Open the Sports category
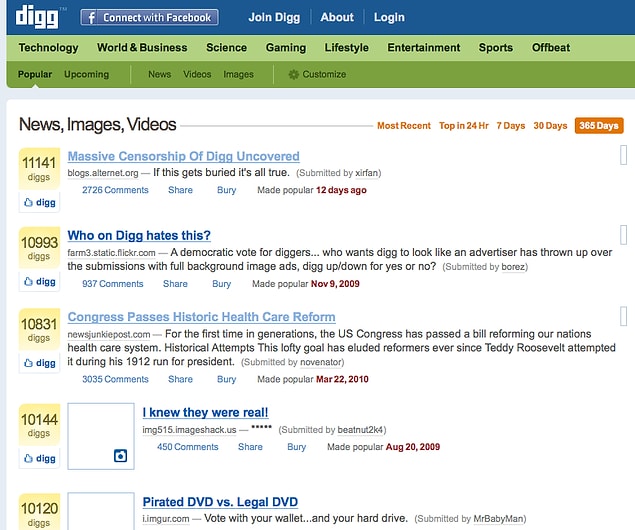This screenshot has height=530, width=635. pyautogui.click(x=496, y=48)
